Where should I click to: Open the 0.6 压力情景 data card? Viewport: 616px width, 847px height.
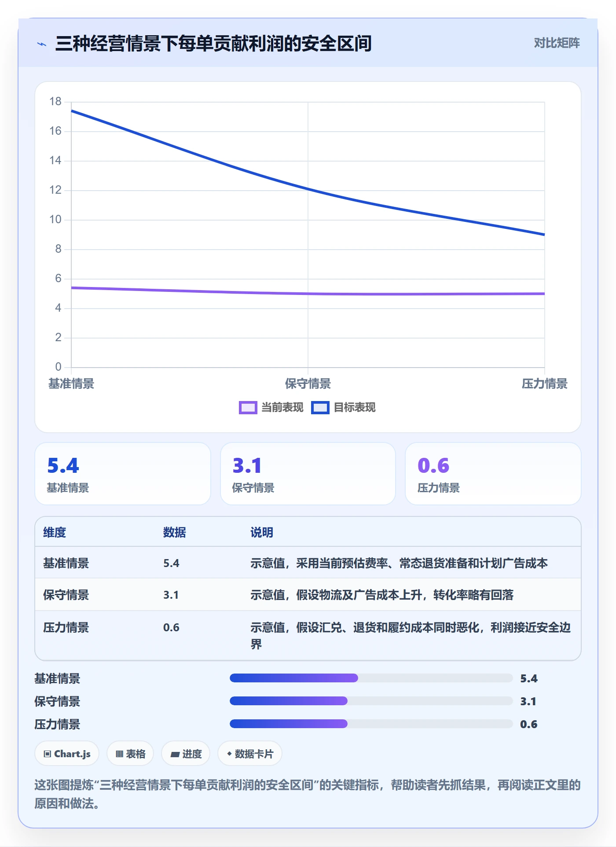[x=493, y=474]
